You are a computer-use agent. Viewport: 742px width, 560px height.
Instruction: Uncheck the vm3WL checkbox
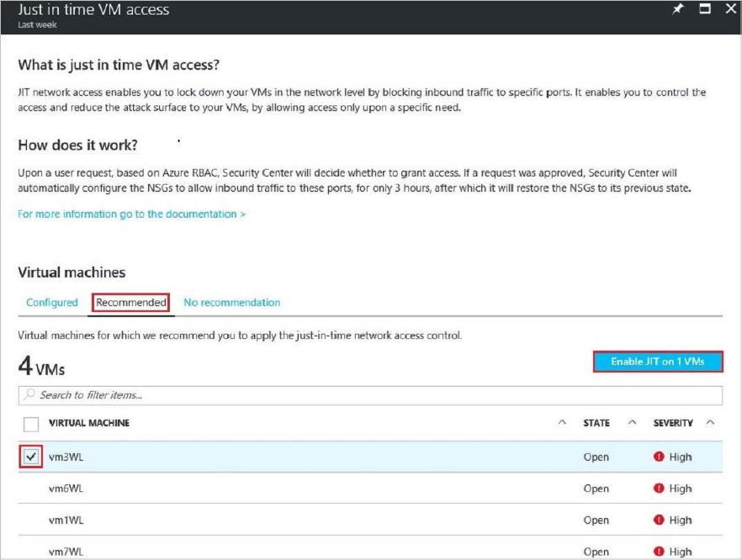[31, 457]
